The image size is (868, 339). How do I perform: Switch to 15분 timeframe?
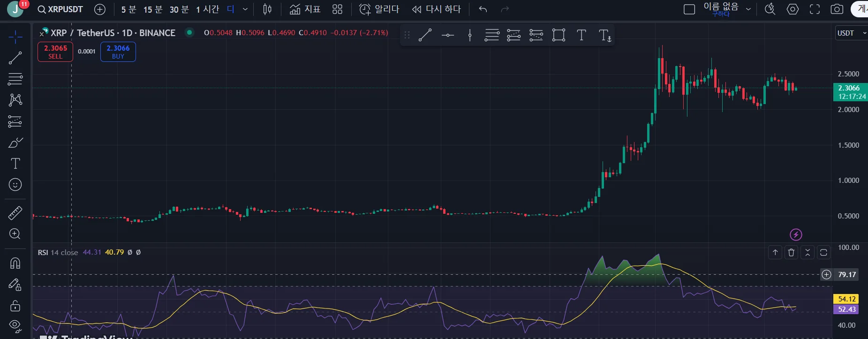click(153, 9)
